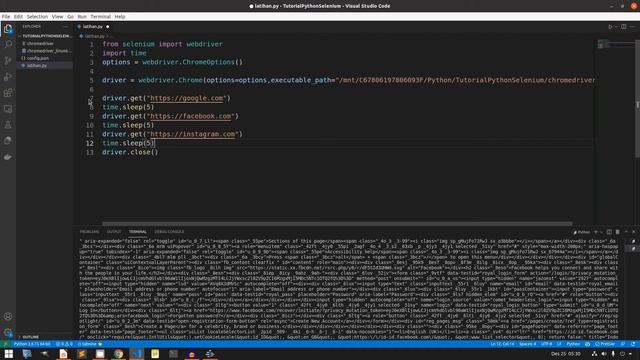
Task: Click latihan.py breadcrumb above editor
Action: tap(94, 36)
